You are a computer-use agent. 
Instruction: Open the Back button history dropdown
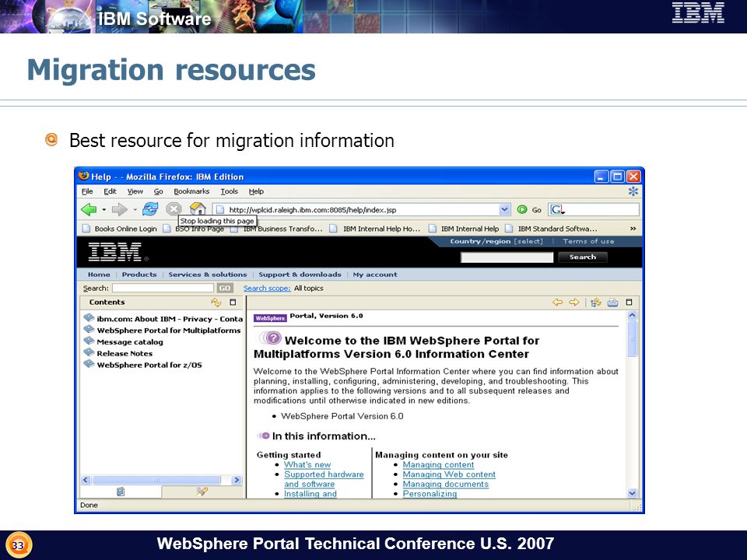[x=103, y=209]
